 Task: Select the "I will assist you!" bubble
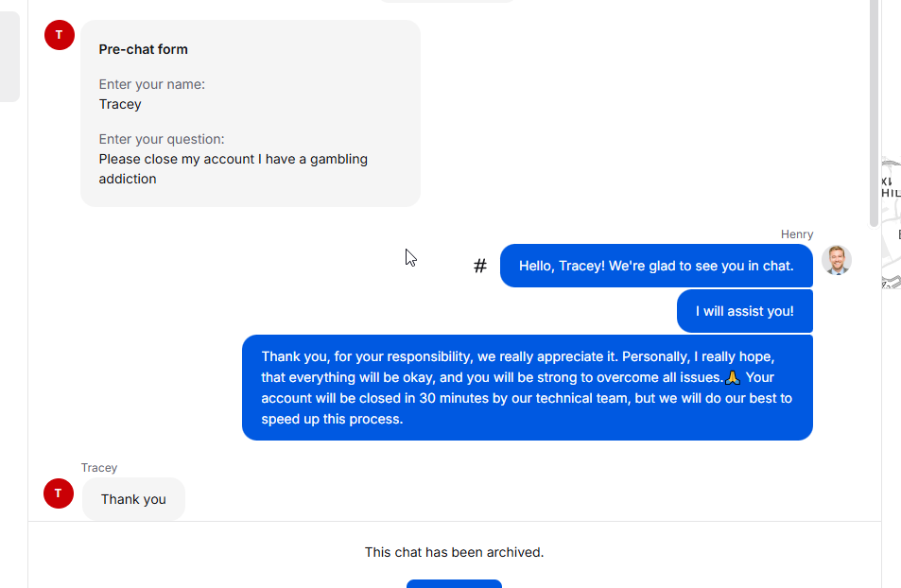point(745,311)
